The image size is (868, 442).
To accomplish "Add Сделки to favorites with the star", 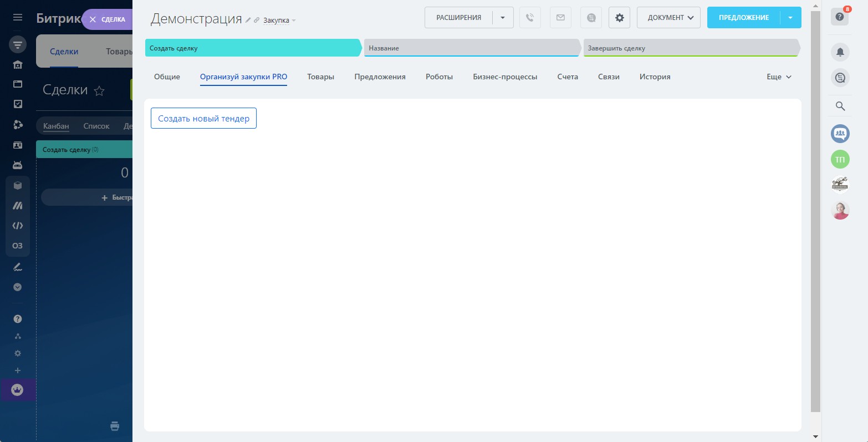I will click(x=99, y=91).
